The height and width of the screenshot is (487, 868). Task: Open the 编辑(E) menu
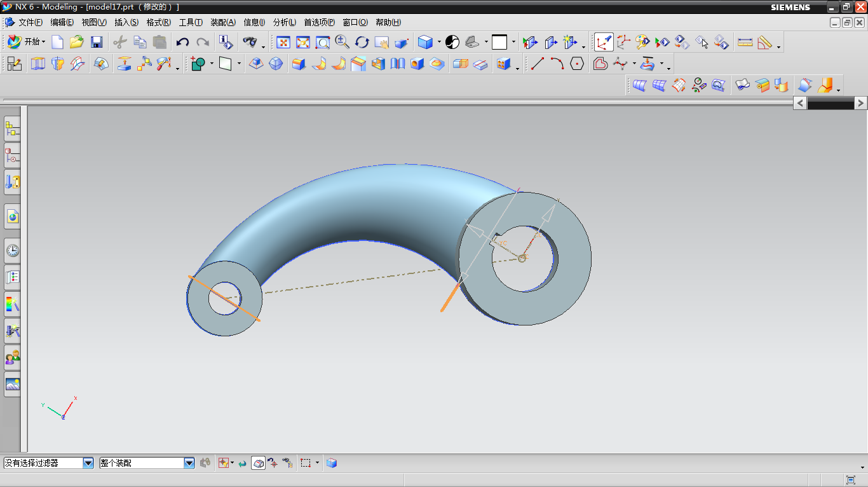(62, 22)
